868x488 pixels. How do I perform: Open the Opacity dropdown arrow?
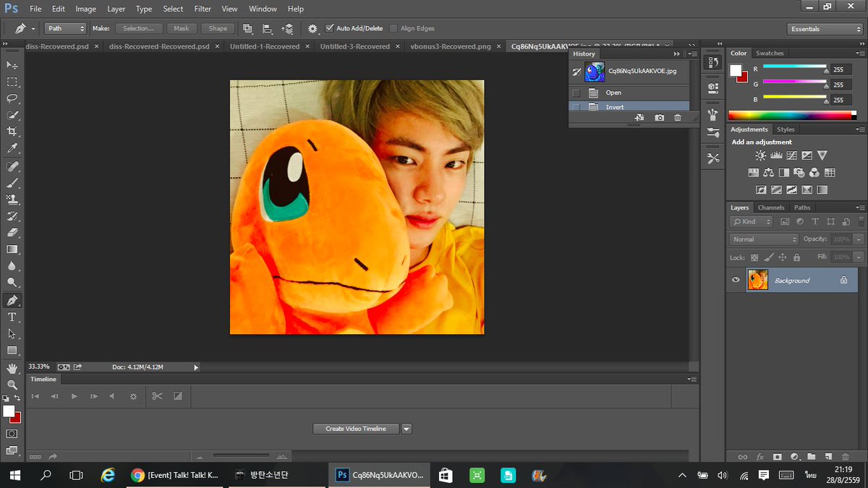tap(859, 239)
